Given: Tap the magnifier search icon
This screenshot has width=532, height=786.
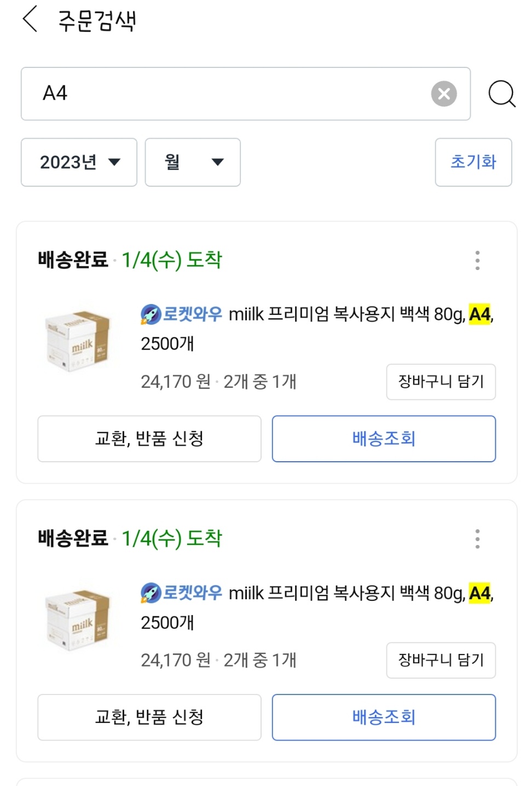Looking at the screenshot, I should 501,94.
